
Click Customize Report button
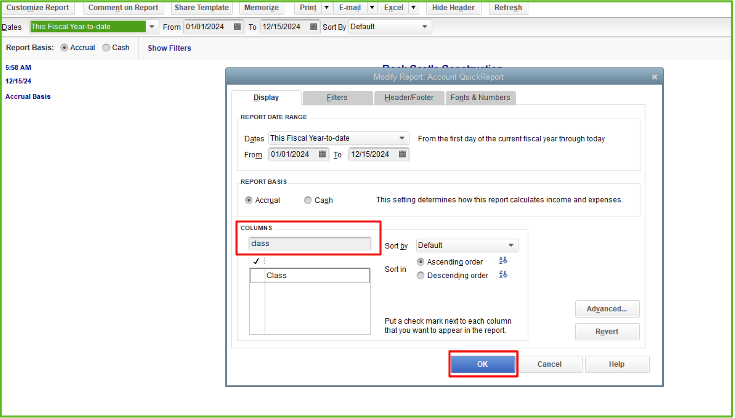[38, 8]
